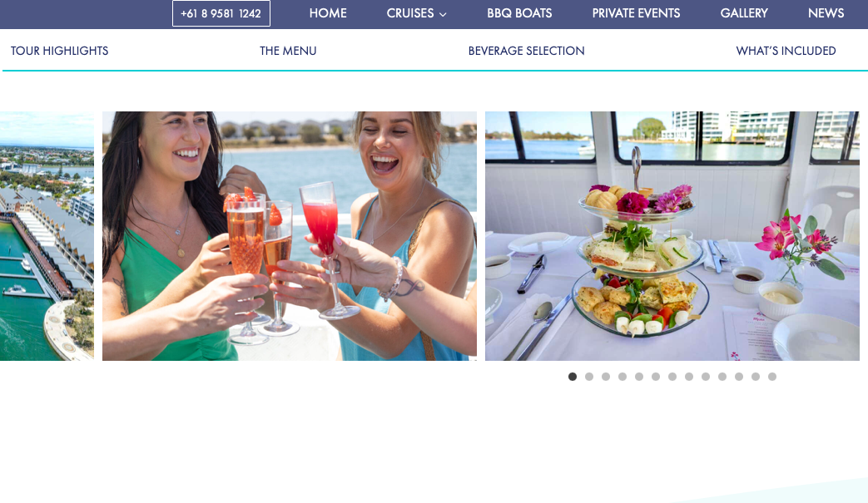This screenshot has width=868, height=503.
Task: Click the chevron arrow beside CRUISES
Action: [x=443, y=14]
